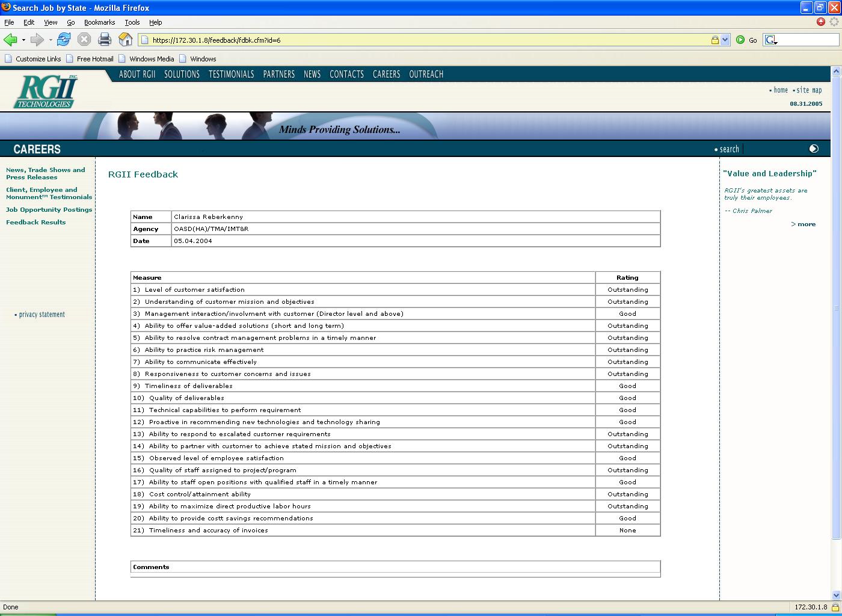Click the green Go button icon
The image size is (842, 616).
pyautogui.click(x=740, y=40)
